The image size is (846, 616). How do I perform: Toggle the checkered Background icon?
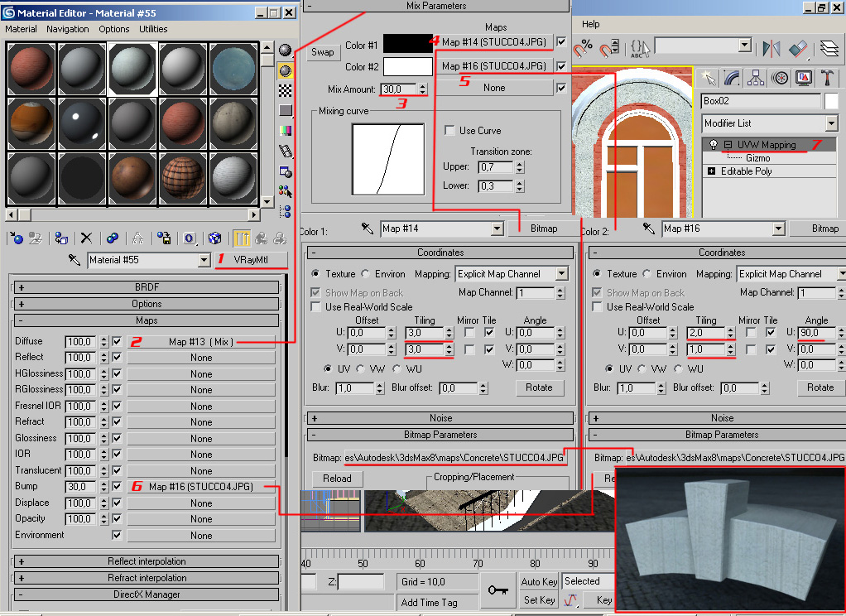286,90
